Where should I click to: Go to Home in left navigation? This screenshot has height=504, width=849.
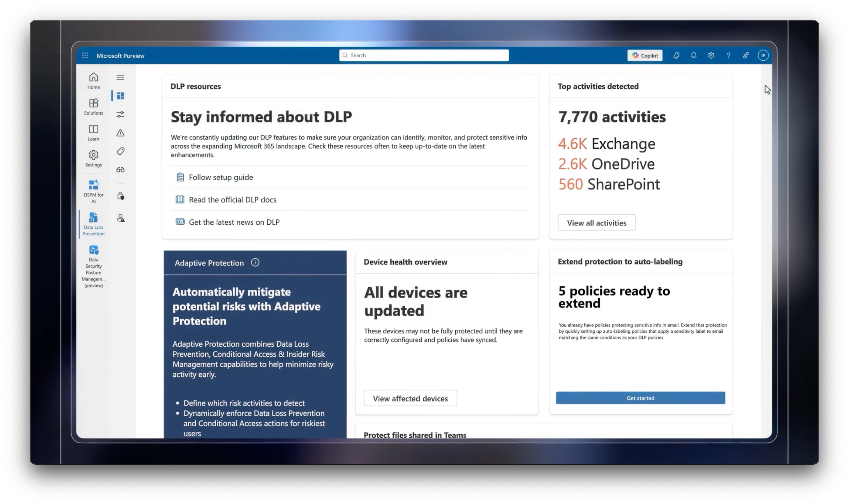point(93,81)
